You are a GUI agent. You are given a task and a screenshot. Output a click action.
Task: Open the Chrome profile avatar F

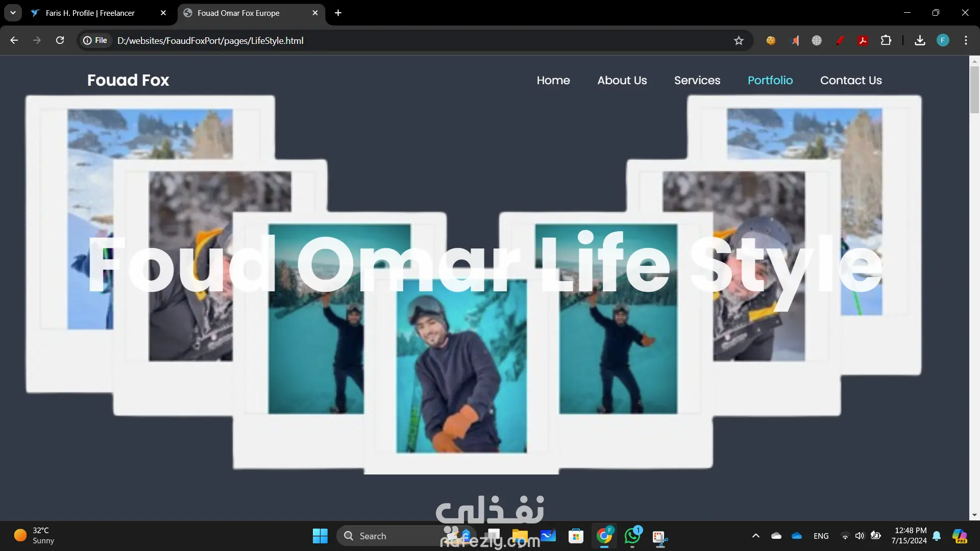(x=943, y=40)
